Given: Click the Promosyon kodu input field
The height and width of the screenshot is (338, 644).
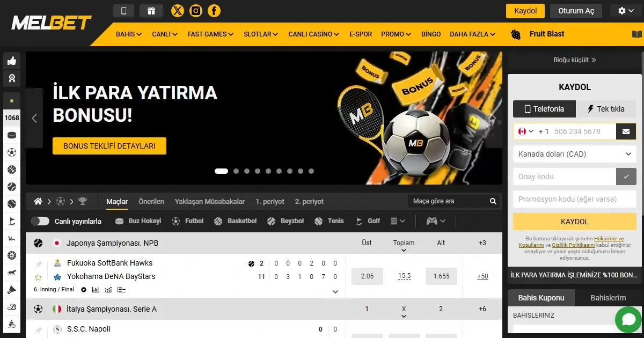Looking at the screenshot, I should [x=574, y=199].
